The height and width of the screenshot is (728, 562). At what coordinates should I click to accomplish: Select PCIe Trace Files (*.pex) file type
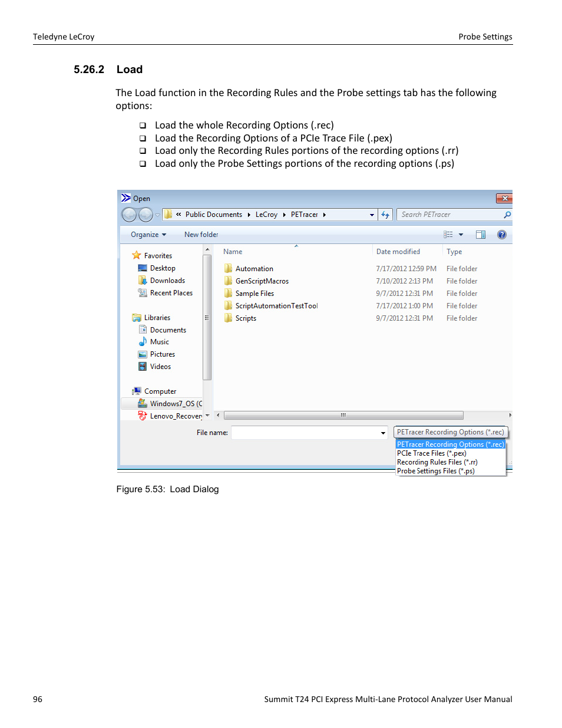coord(431,453)
